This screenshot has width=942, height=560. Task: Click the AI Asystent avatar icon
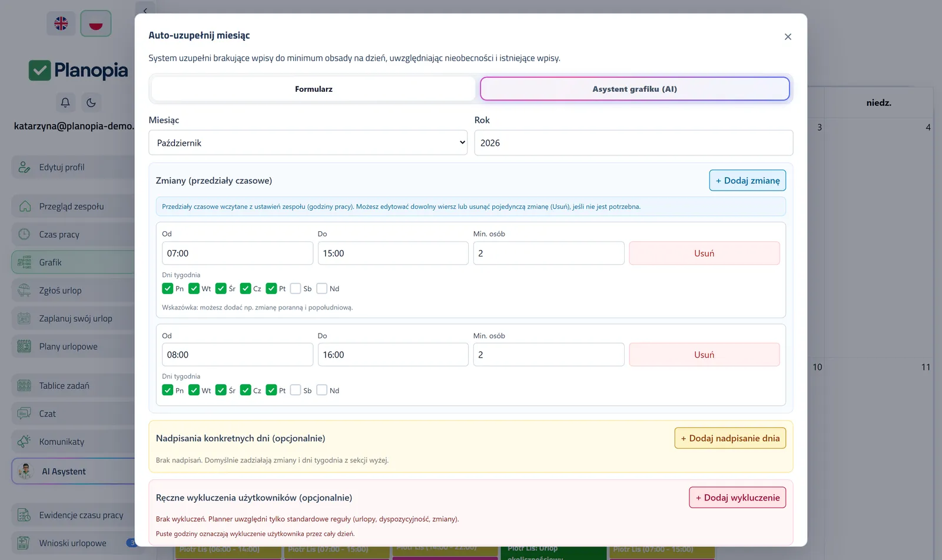pyautogui.click(x=25, y=471)
